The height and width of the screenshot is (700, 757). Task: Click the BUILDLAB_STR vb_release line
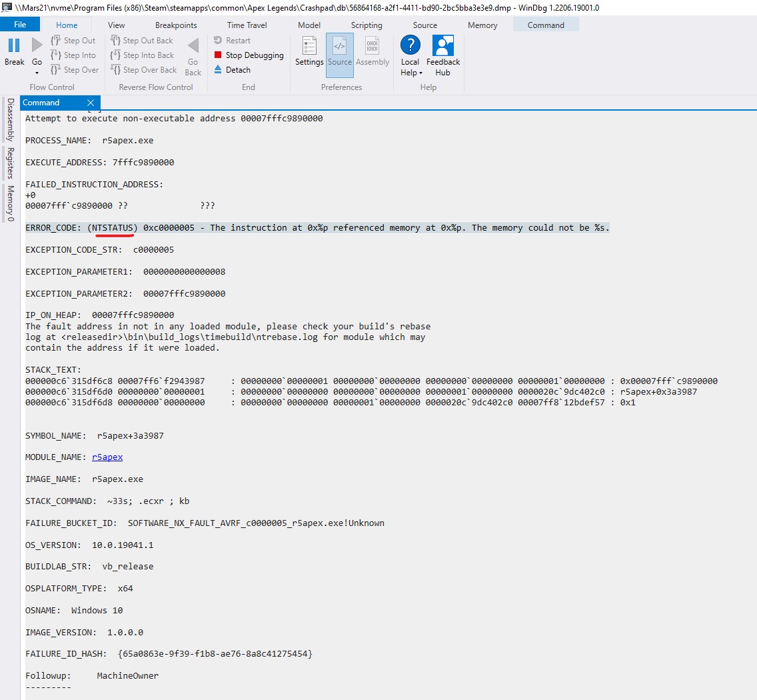[x=89, y=566]
